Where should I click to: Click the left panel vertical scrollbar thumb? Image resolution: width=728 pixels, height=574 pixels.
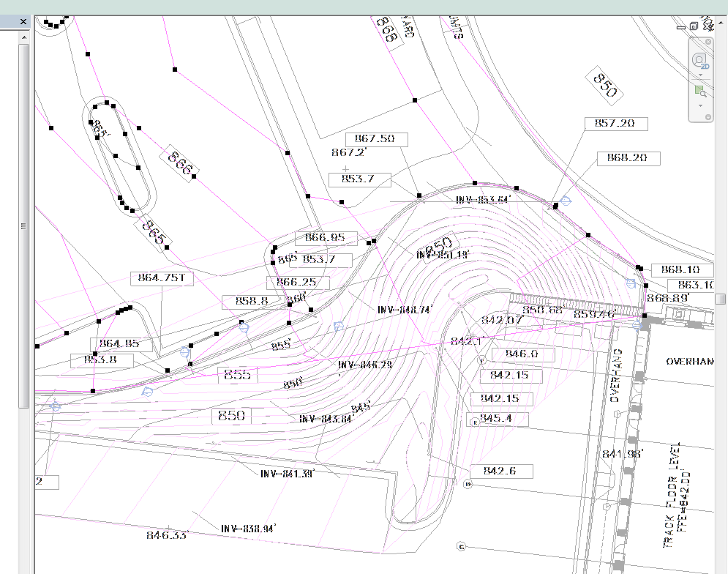tap(23, 226)
